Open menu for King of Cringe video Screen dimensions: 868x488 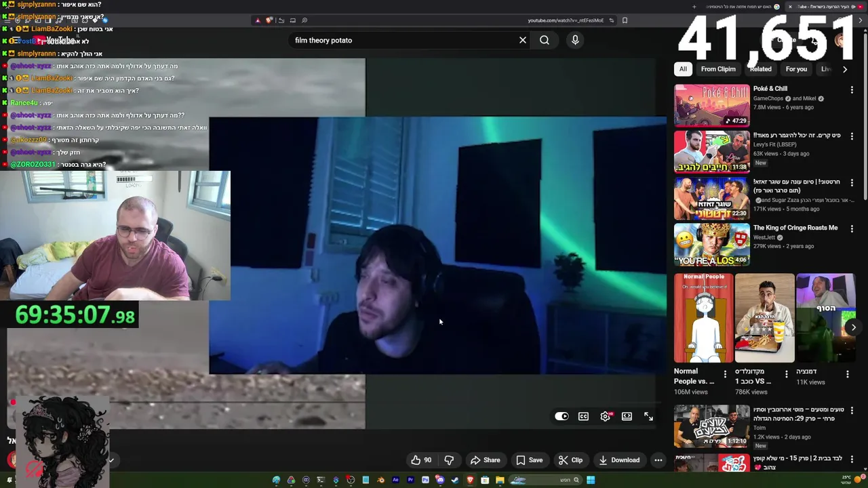[852, 228]
